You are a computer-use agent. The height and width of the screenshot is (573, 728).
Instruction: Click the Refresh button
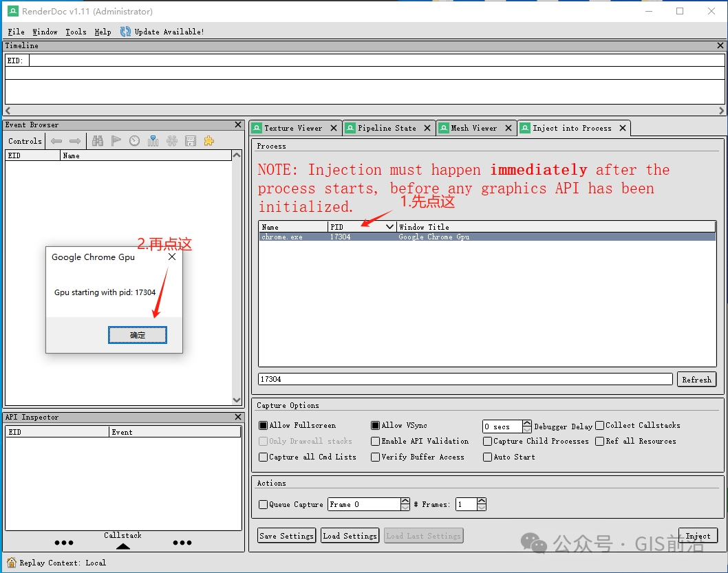696,380
